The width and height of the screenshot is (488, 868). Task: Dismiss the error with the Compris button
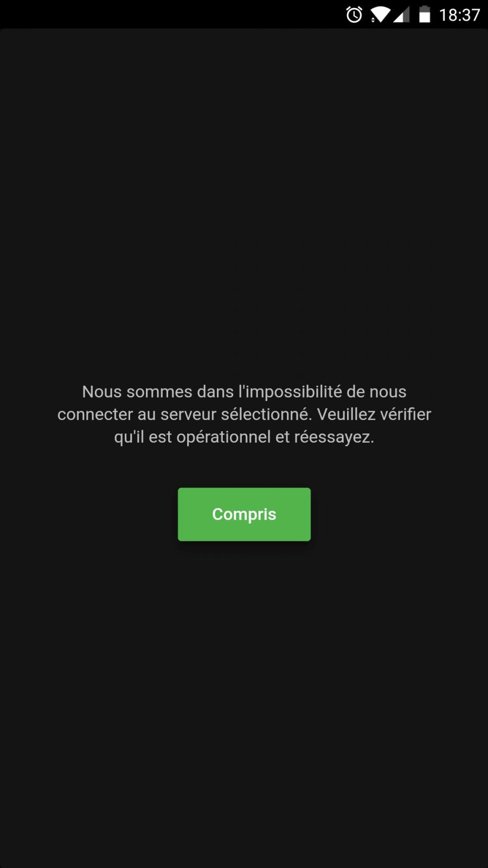pos(244,514)
